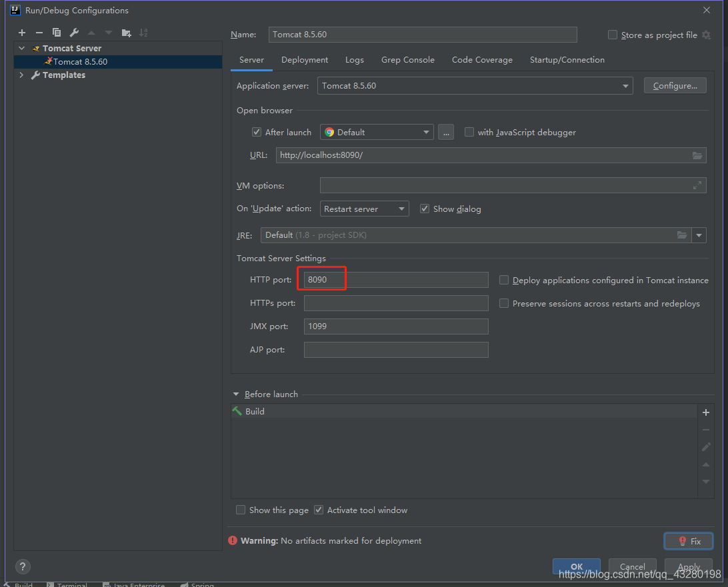The width and height of the screenshot is (728, 587).
Task: Switch to Code Coverage tab
Action: [482, 60]
